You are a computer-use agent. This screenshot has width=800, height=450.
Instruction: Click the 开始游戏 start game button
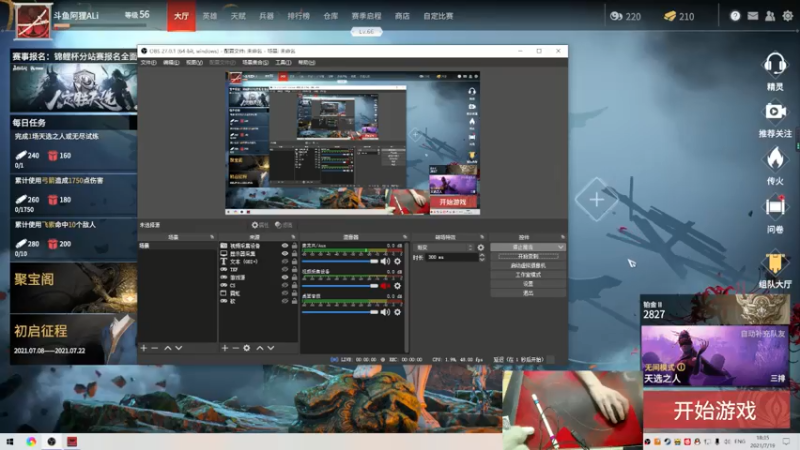tap(714, 411)
